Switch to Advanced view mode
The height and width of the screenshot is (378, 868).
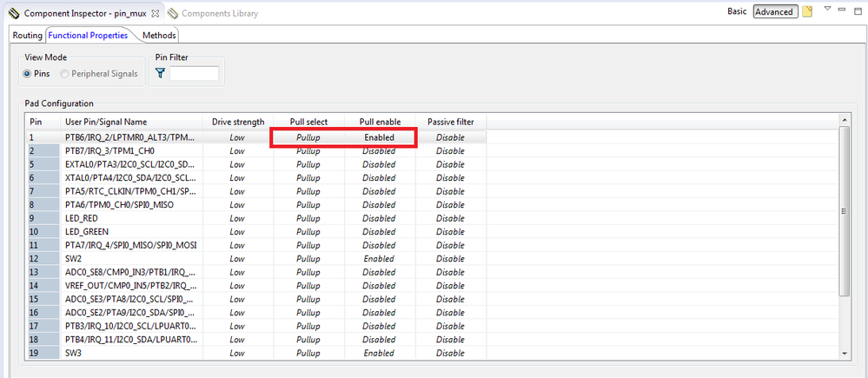tap(774, 11)
